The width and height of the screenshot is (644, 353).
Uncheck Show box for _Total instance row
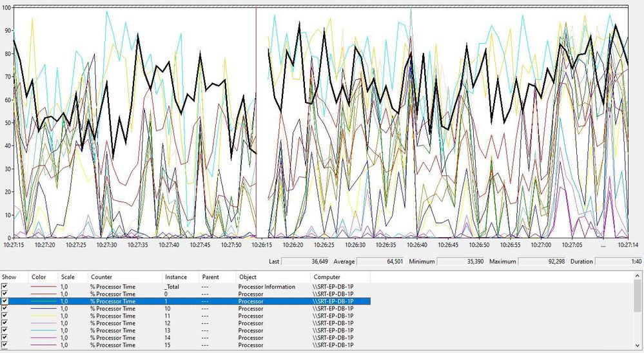coord(5,287)
